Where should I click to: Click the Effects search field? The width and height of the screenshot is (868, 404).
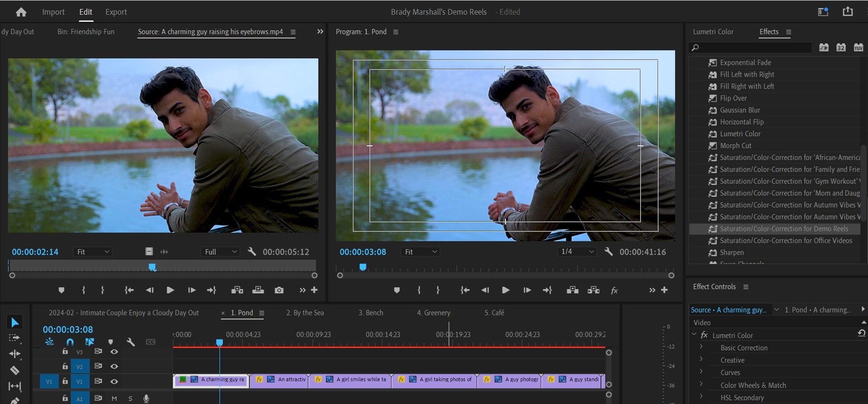750,47
